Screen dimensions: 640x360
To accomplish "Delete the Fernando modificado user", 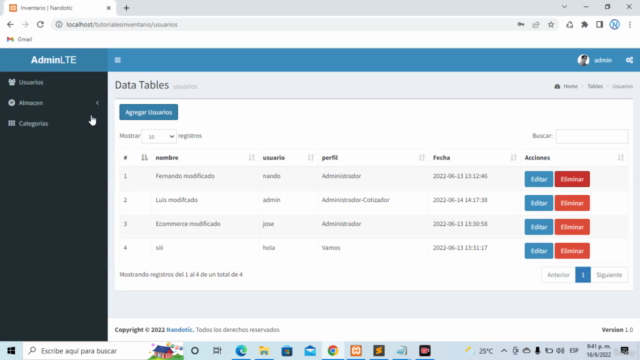I will pos(572,179).
